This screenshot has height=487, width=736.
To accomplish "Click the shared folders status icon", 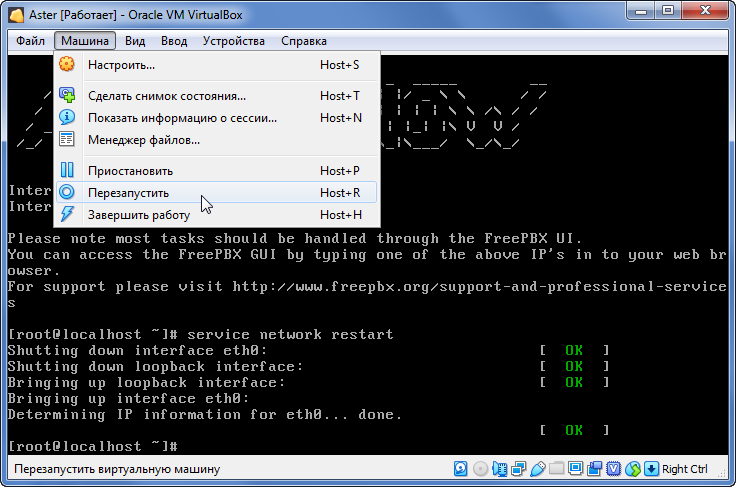I will (x=557, y=468).
